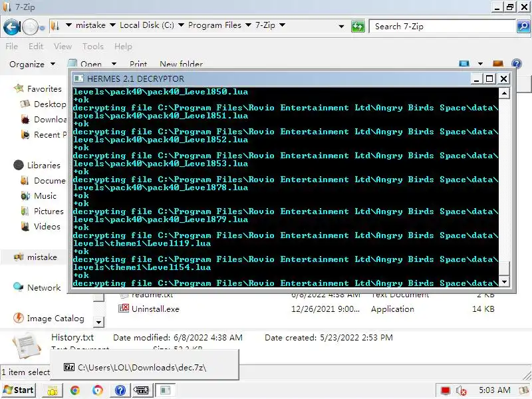
Task: Switch to the console window taskbar button
Action: (x=166, y=390)
